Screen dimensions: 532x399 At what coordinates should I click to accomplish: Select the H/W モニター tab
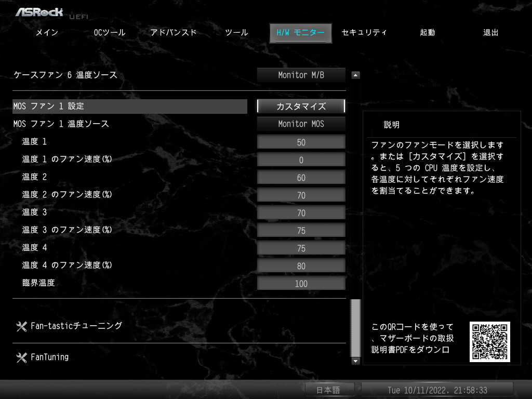(301, 33)
